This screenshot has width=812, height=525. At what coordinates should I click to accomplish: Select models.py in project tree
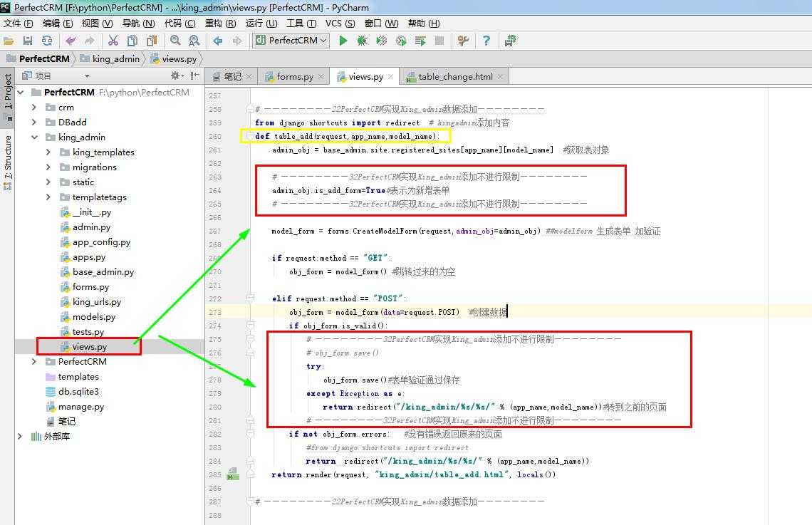click(x=94, y=317)
